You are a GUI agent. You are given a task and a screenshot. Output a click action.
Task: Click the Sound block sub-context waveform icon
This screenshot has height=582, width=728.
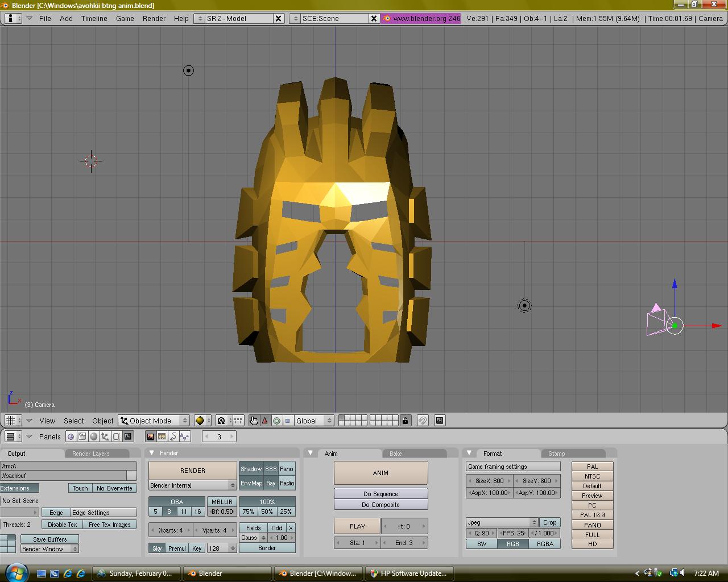pos(185,436)
